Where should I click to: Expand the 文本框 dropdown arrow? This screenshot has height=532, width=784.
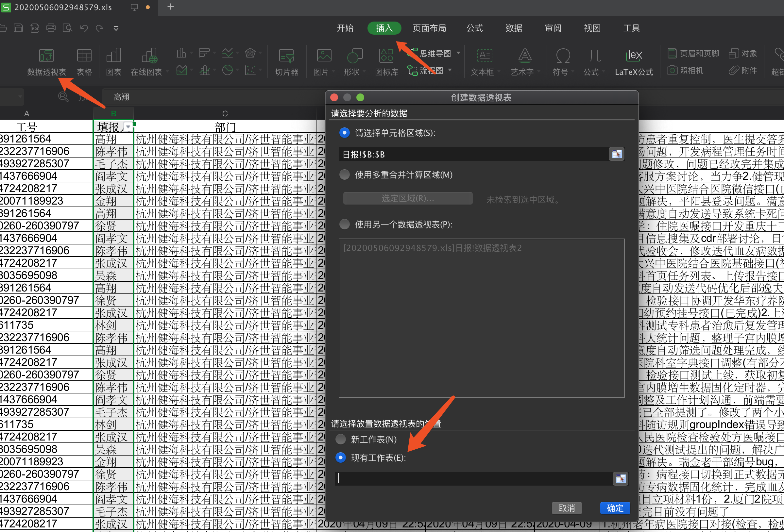point(498,71)
